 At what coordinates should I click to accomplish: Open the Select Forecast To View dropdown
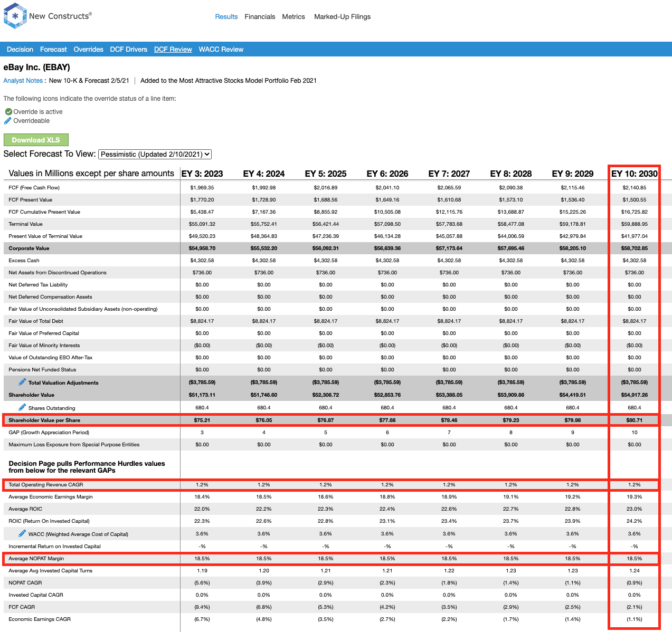click(x=155, y=154)
